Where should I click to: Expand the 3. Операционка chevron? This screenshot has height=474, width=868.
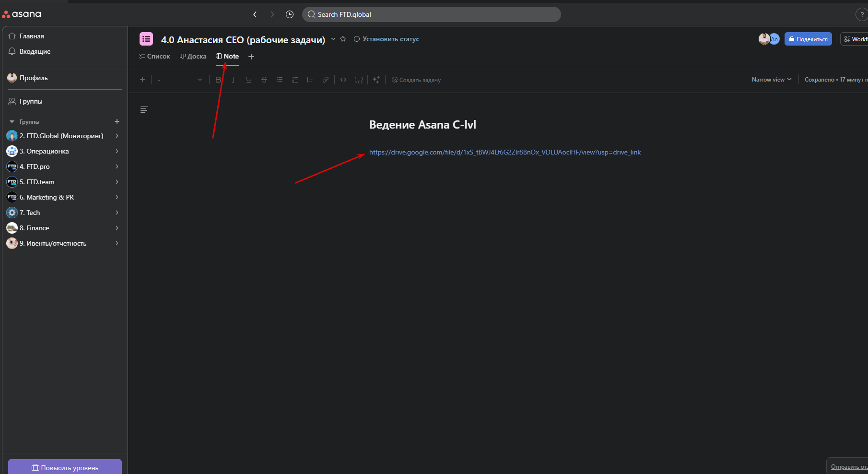[x=117, y=151]
